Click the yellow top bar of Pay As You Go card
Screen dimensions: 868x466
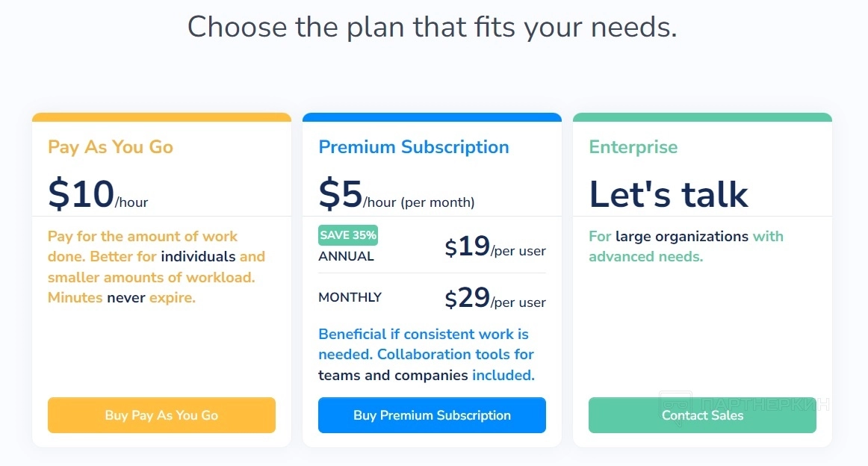pyautogui.click(x=161, y=117)
